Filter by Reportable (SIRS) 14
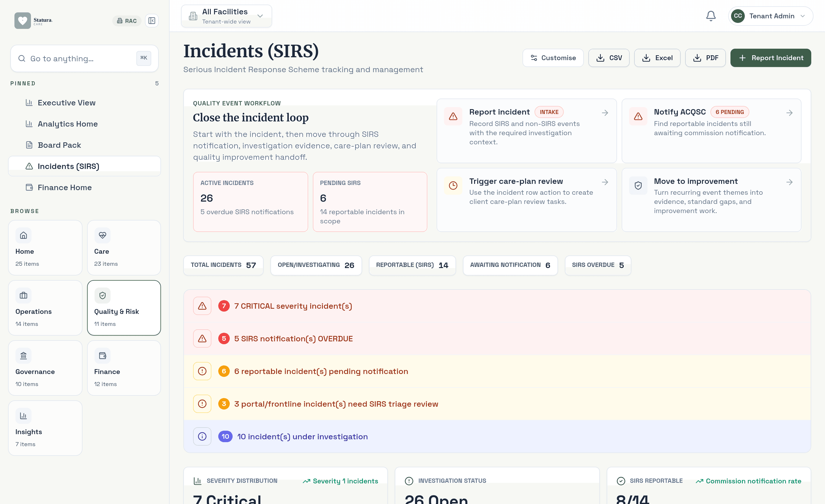Viewport: 825px width, 504px height. pos(412,265)
